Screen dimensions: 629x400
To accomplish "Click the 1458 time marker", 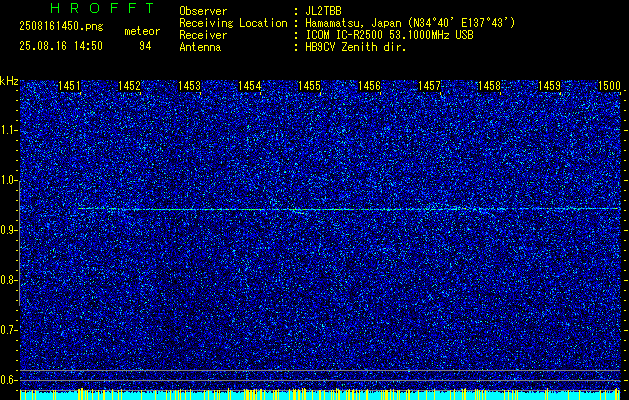I will [489, 85].
